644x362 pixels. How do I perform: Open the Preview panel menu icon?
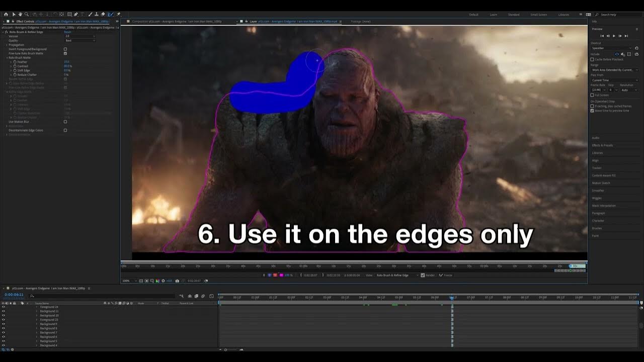click(637, 29)
